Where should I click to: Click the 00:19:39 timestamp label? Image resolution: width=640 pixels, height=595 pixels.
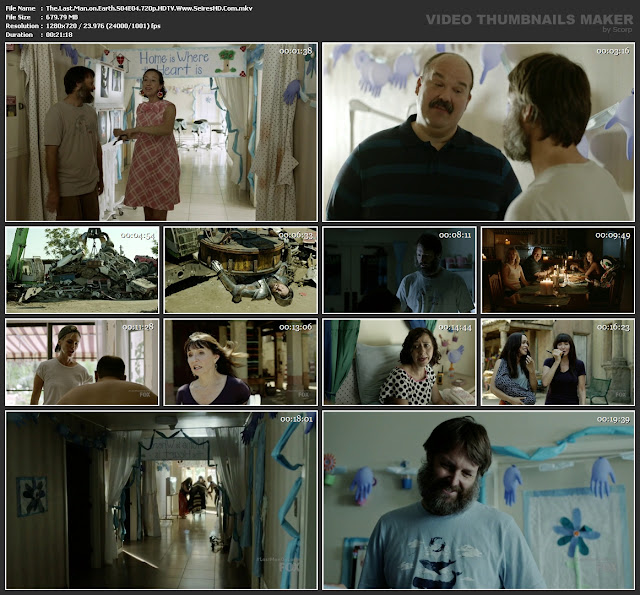613,420
